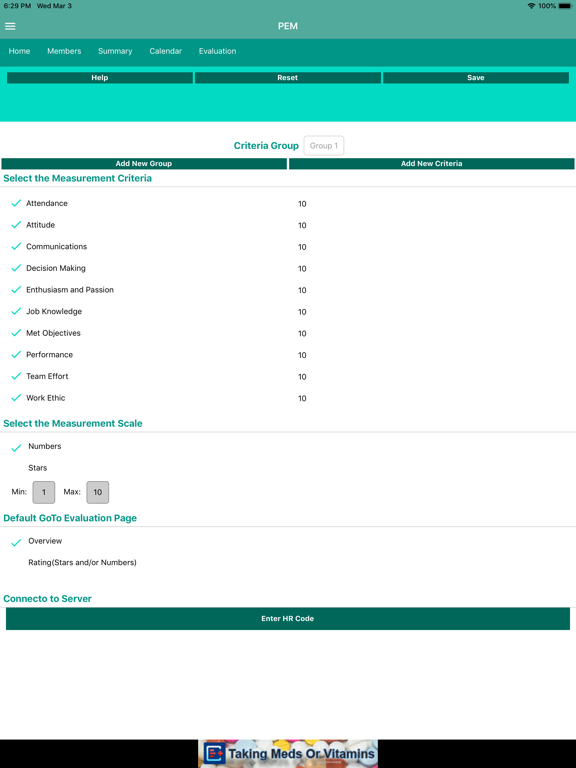The height and width of the screenshot is (768, 576).
Task: Toggle the Attitude criterion checkmark
Action: tap(16, 225)
